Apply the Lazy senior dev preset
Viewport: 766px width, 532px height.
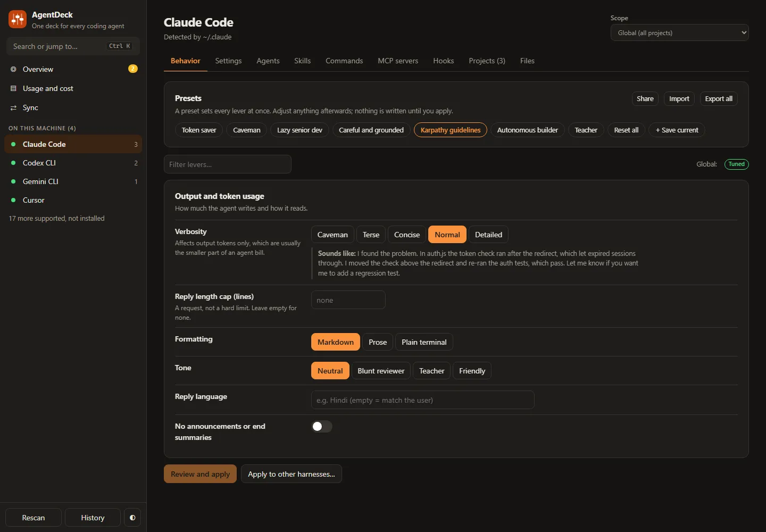[299, 130]
